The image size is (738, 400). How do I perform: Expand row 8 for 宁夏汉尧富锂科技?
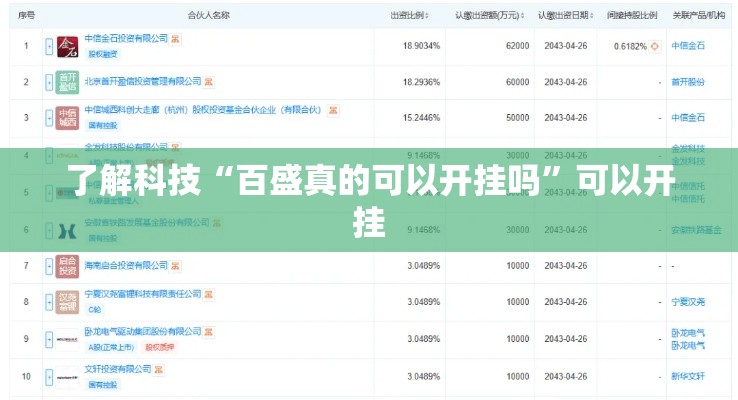point(49,302)
